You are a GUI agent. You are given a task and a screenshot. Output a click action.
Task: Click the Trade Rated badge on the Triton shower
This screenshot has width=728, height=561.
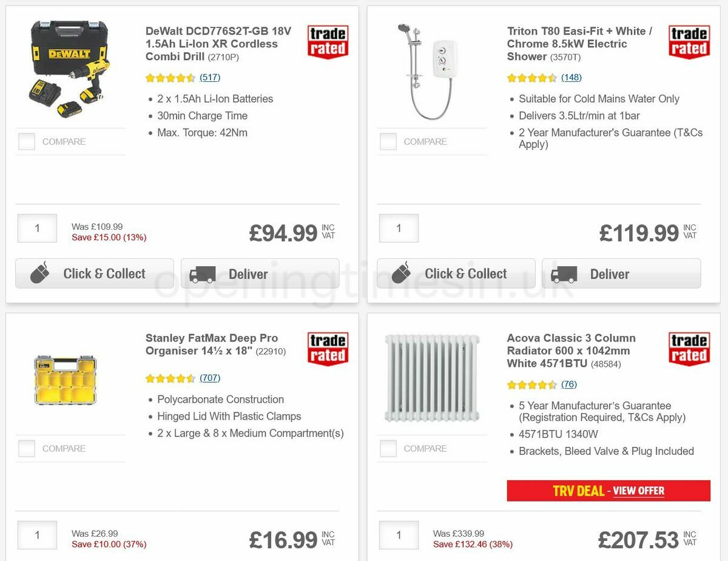[689, 40]
